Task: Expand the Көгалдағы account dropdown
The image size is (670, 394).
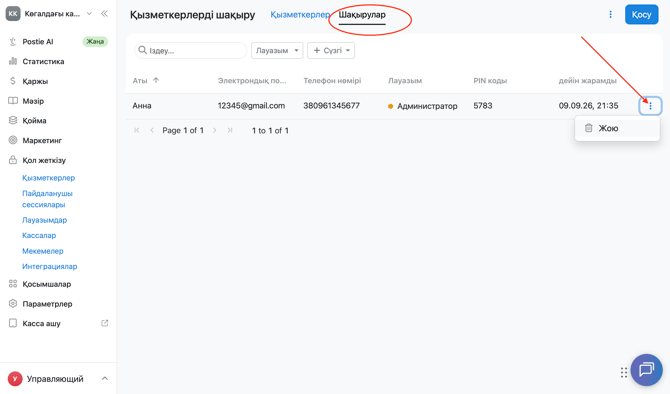Action: 89,14
